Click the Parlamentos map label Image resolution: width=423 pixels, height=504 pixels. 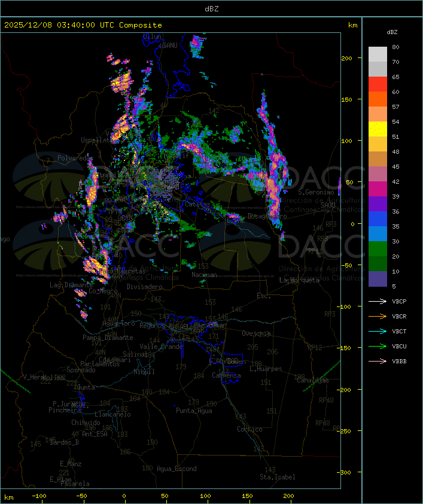pyautogui.click(x=100, y=364)
